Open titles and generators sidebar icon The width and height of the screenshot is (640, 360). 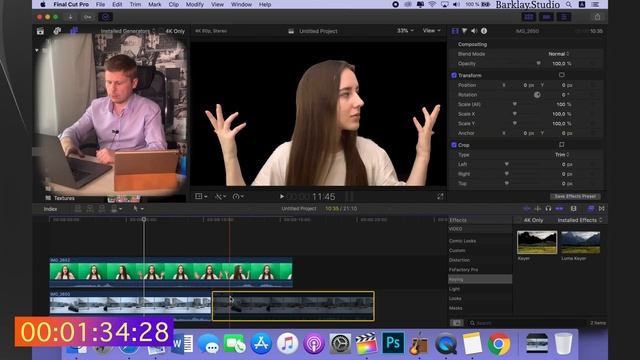point(74,31)
